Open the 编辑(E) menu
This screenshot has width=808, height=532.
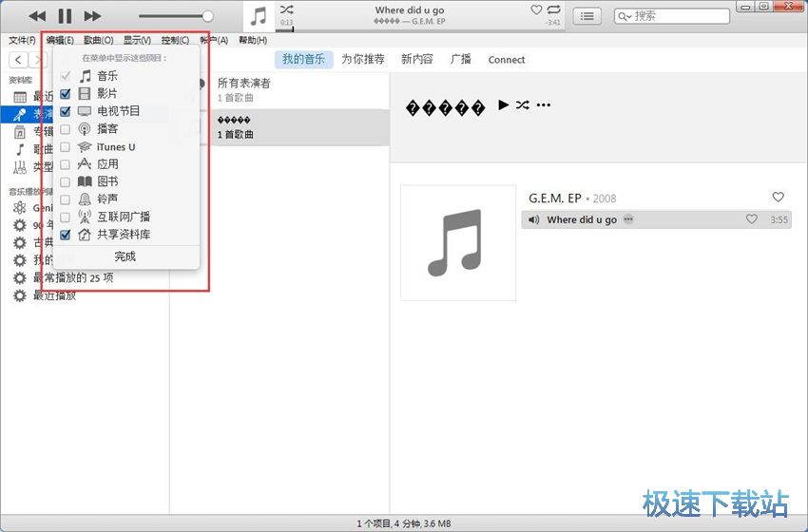[x=60, y=40]
